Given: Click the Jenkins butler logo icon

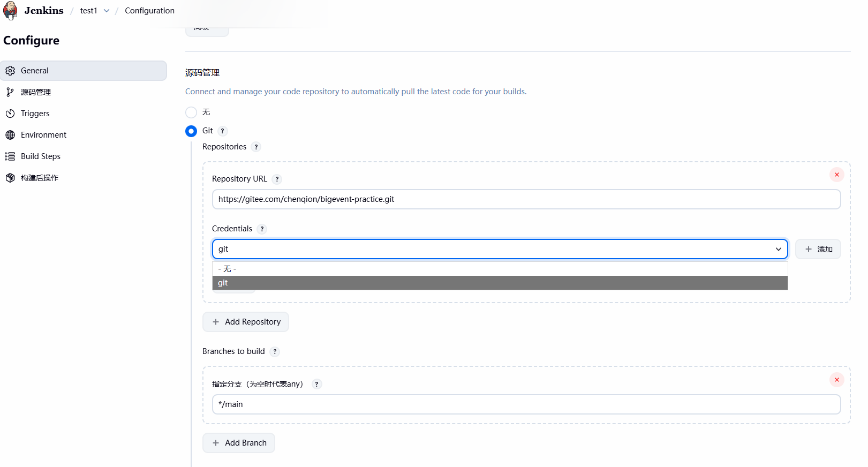Looking at the screenshot, I should (x=10, y=11).
